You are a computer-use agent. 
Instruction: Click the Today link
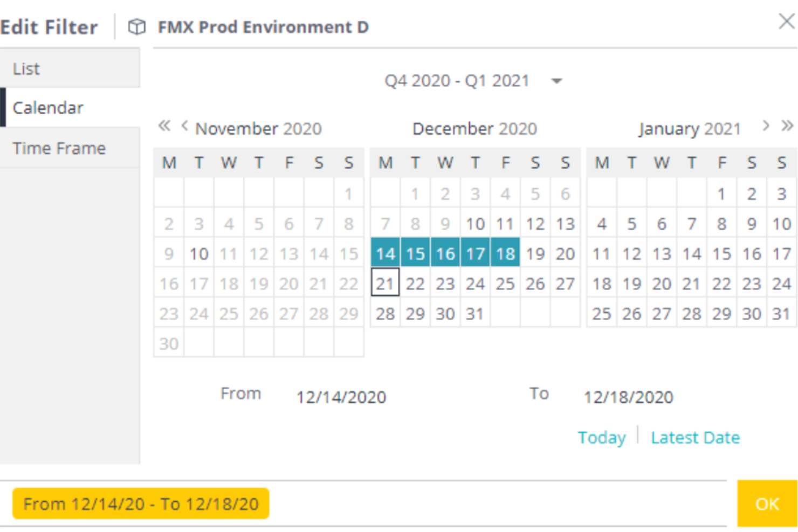pyautogui.click(x=601, y=437)
